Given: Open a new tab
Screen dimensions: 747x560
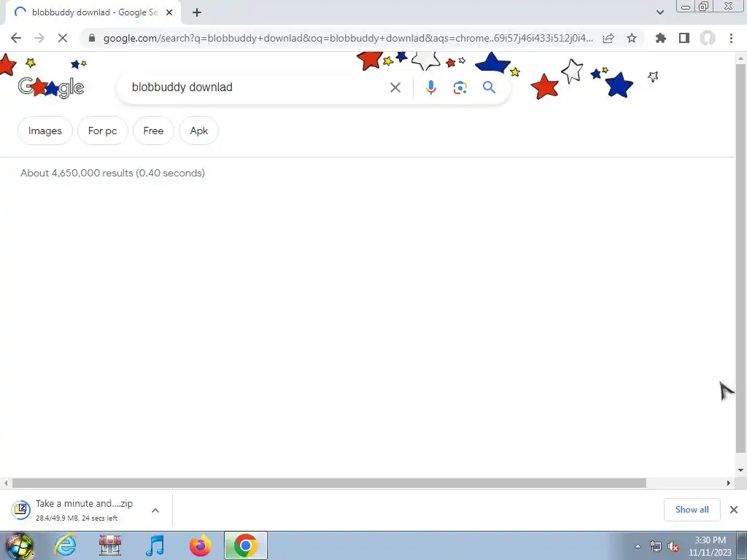Looking at the screenshot, I should [x=197, y=12].
